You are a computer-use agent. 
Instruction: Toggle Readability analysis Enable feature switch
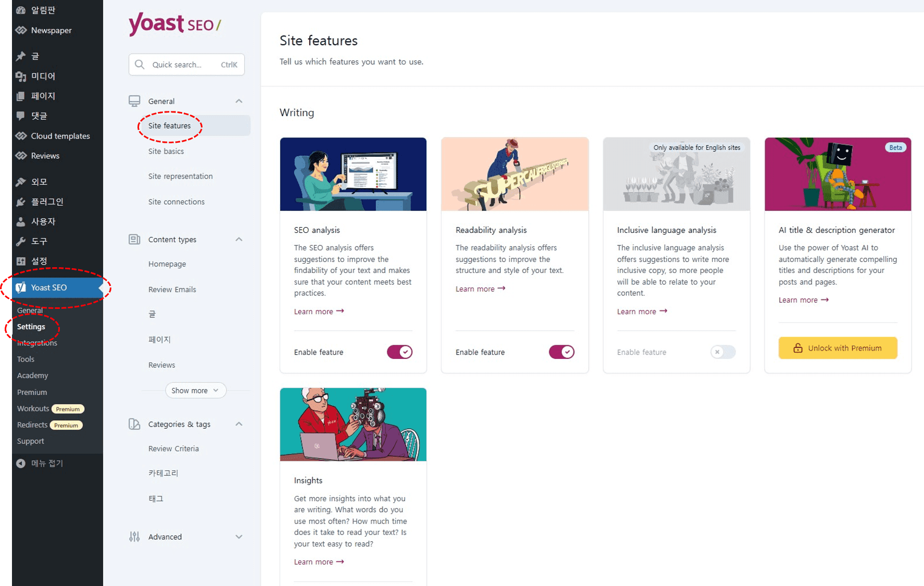(x=561, y=352)
